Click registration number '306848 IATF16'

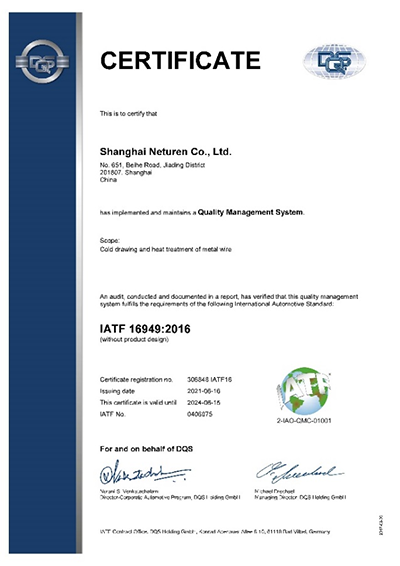(x=209, y=380)
